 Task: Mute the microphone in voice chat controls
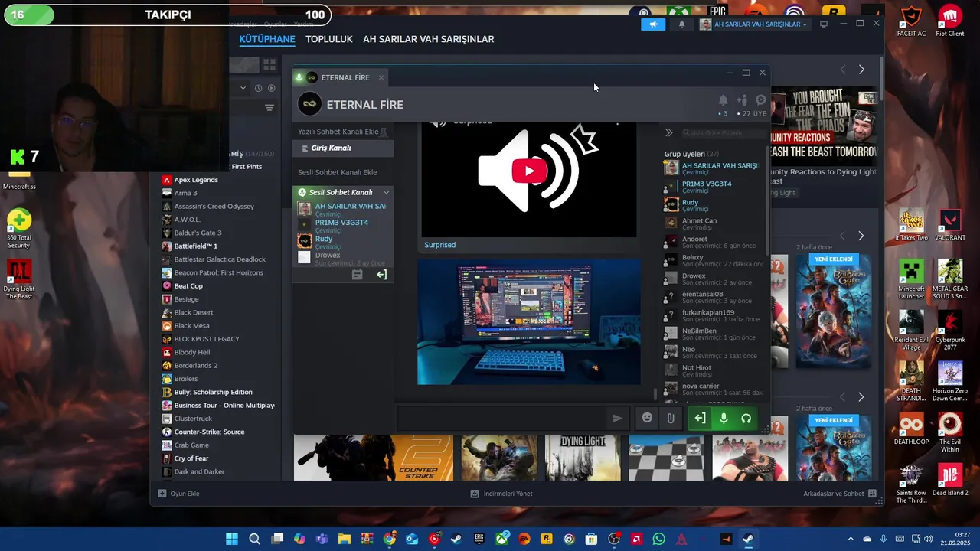(724, 418)
